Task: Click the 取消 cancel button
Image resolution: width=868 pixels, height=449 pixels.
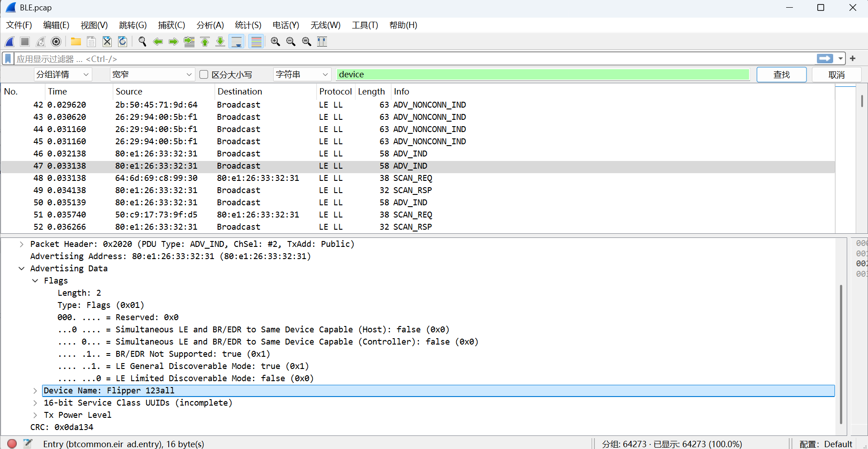Action: click(837, 75)
